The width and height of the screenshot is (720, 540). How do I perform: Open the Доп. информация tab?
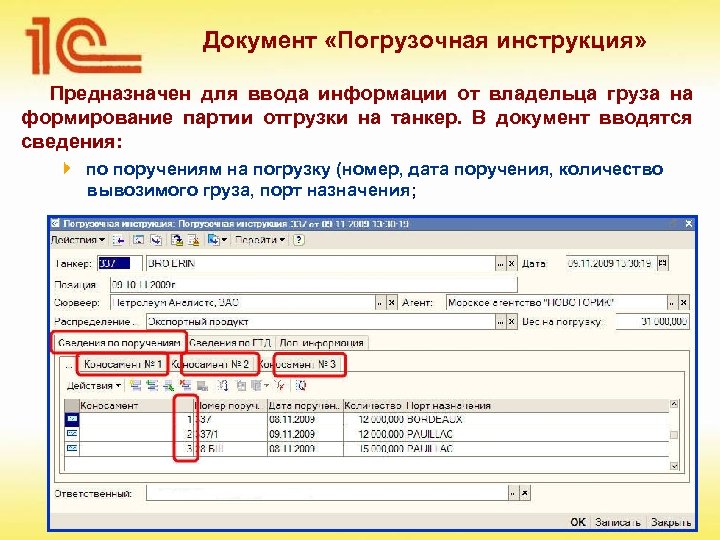[x=321, y=343]
